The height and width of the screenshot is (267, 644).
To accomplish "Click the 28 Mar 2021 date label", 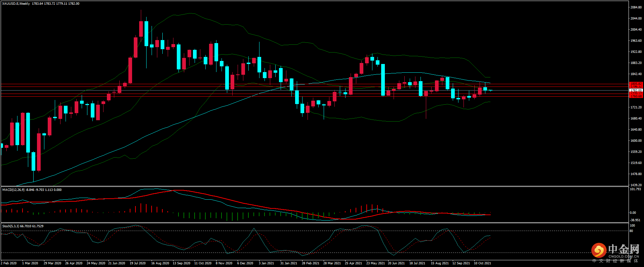I will [x=332, y=263].
